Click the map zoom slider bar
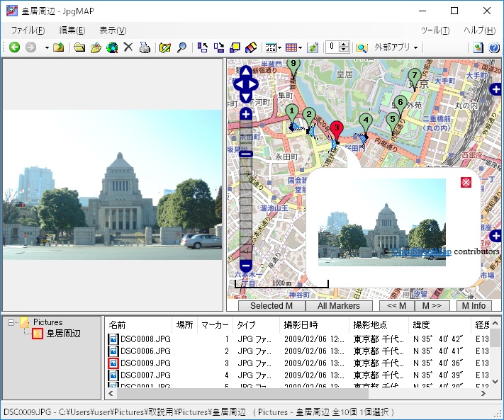 pyautogui.click(x=245, y=205)
